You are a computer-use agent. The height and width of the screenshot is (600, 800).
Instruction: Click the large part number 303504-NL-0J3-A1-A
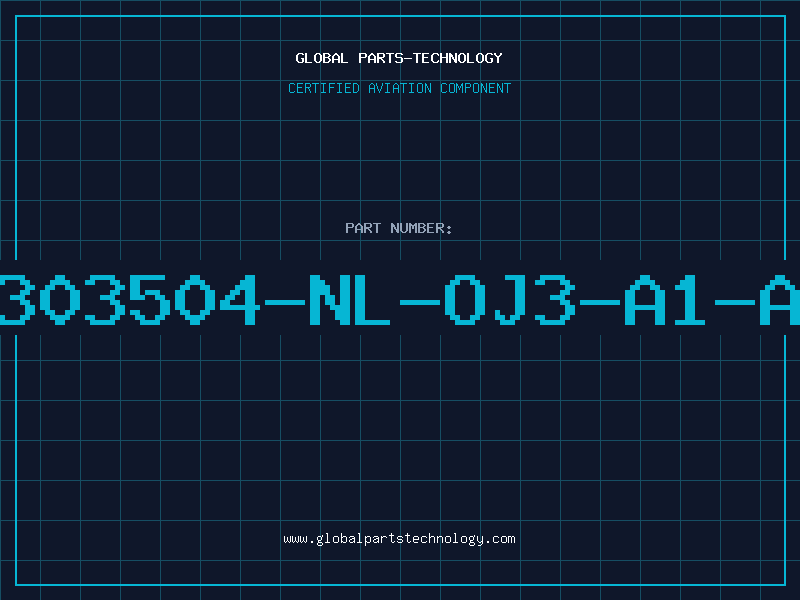pos(400,299)
